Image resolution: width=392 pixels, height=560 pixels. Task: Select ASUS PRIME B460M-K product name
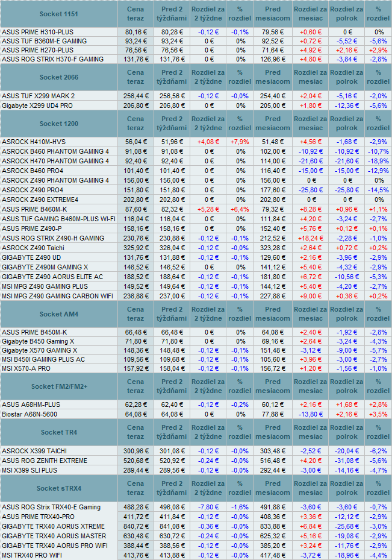[x=34, y=209]
